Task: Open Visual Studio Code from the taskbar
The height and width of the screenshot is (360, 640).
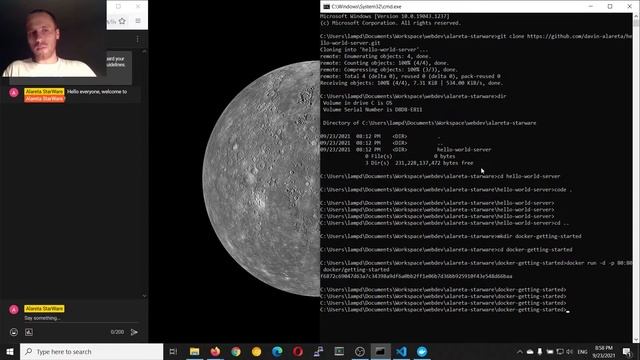Action: pyautogui.click(x=401, y=351)
